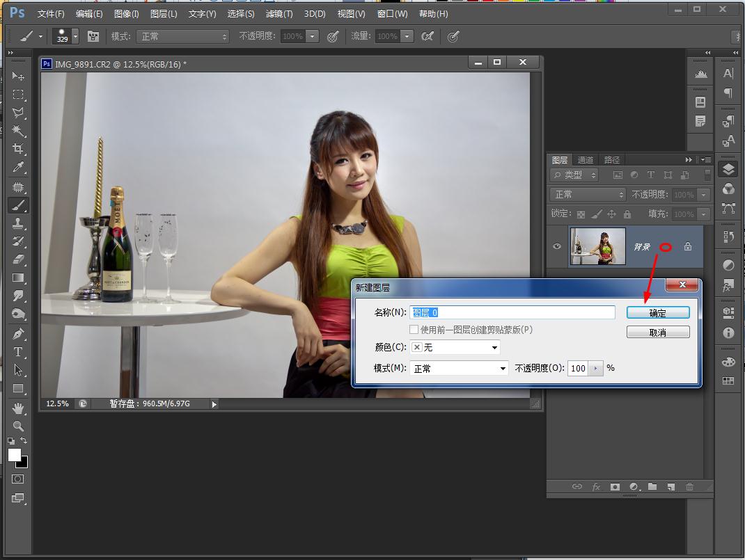Toggle the lock transparent pixels icon
The image size is (745, 560).
coord(581,214)
